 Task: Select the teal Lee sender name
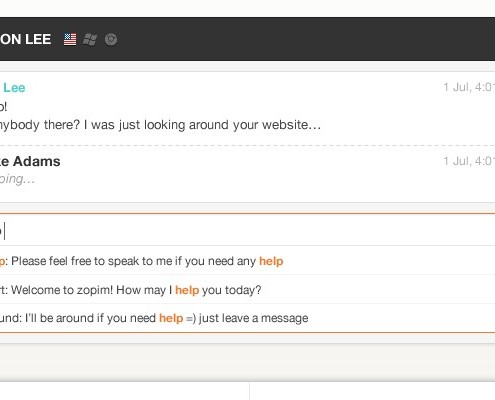click(14, 88)
